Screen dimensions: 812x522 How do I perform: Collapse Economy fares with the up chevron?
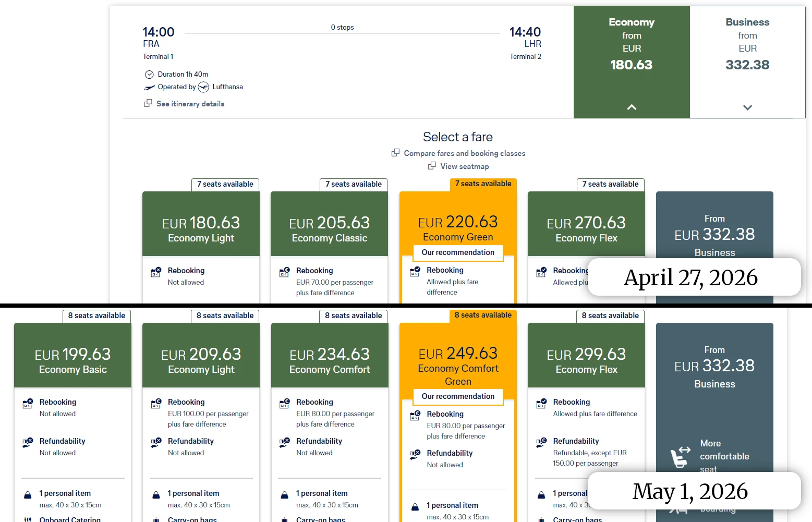click(x=632, y=107)
